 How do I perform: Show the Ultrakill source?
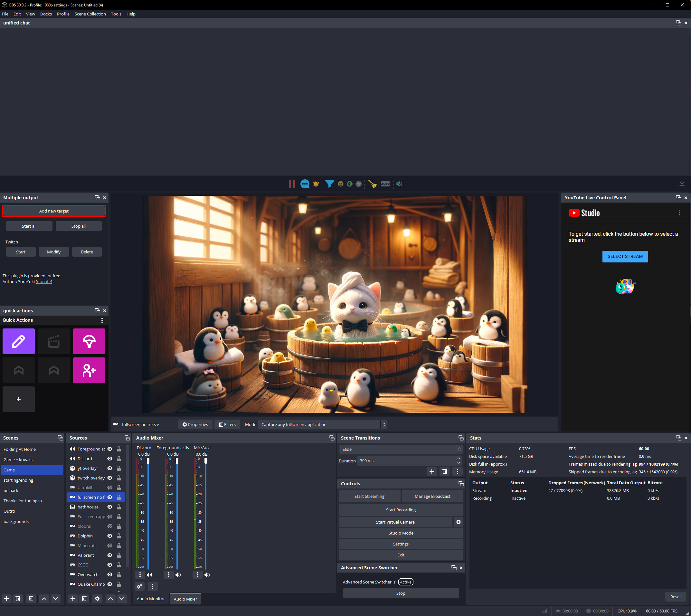110,488
